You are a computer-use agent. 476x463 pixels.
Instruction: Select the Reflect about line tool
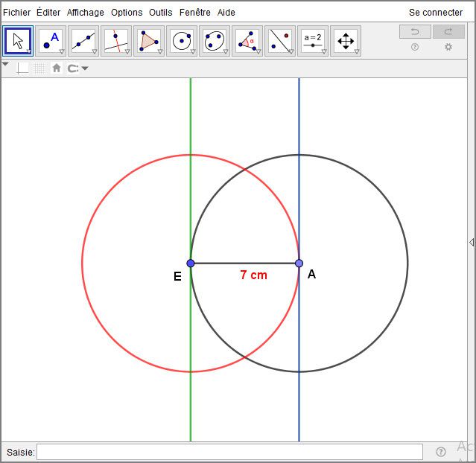280,41
